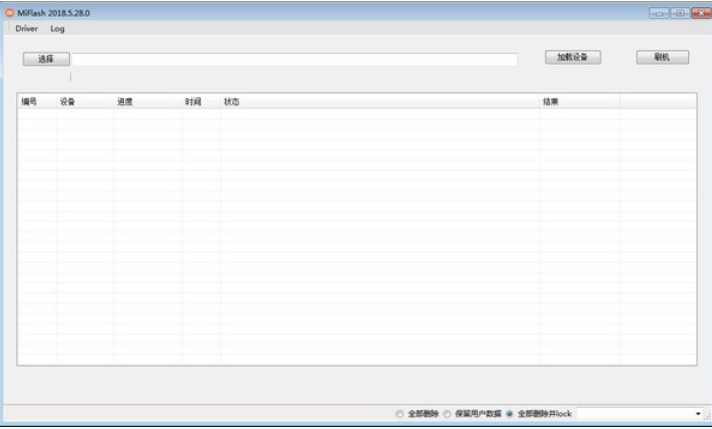This screenshot has width=712, height=429.
Task: Click the 加载设备 load device button
Action: click(573, 57)
